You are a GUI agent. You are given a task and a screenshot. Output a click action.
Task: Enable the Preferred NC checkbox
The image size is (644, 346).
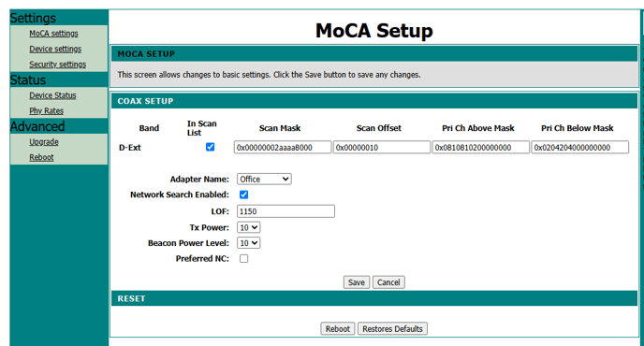[244, 259]
